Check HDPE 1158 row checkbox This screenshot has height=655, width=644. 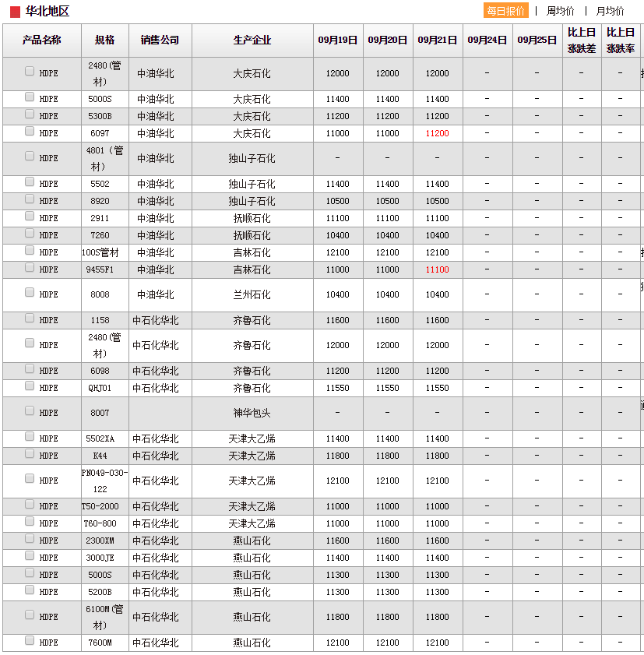point(30,319)
